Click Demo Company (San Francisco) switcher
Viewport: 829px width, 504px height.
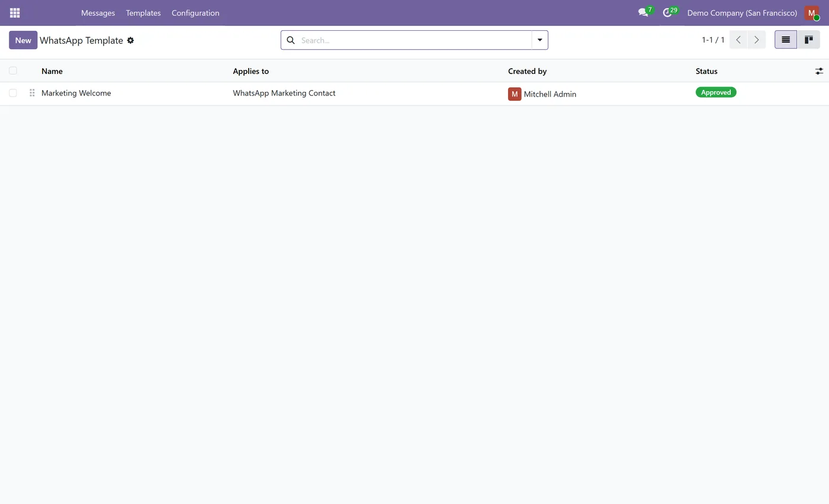point(742,12)
